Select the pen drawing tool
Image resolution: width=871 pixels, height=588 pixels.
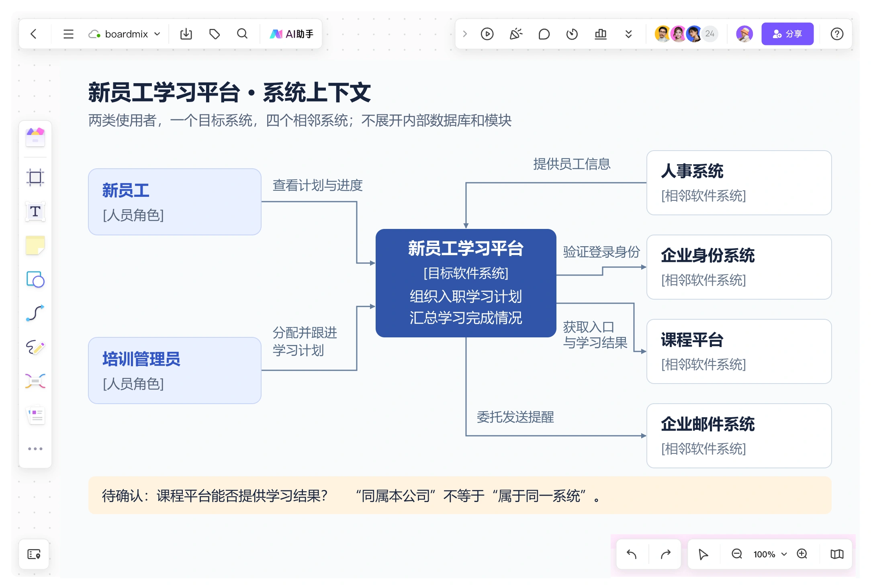click(35, 347)
